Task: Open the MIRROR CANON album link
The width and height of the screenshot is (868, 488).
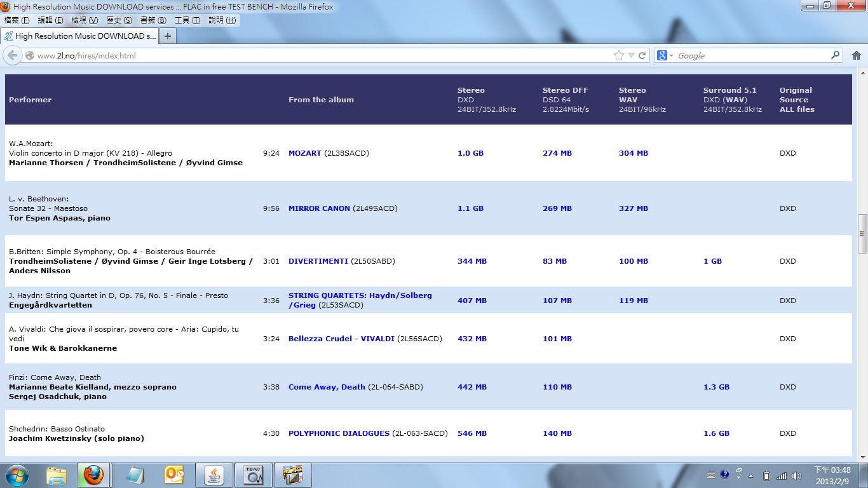Action: click(319, 208)
